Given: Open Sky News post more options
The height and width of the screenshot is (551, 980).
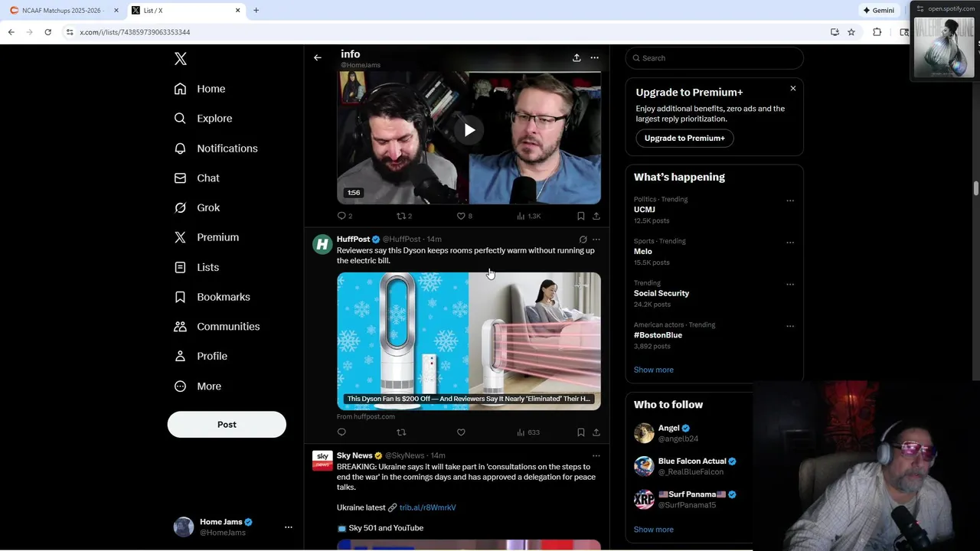Looking at the screenshot, I should click(x=596, y=455).
